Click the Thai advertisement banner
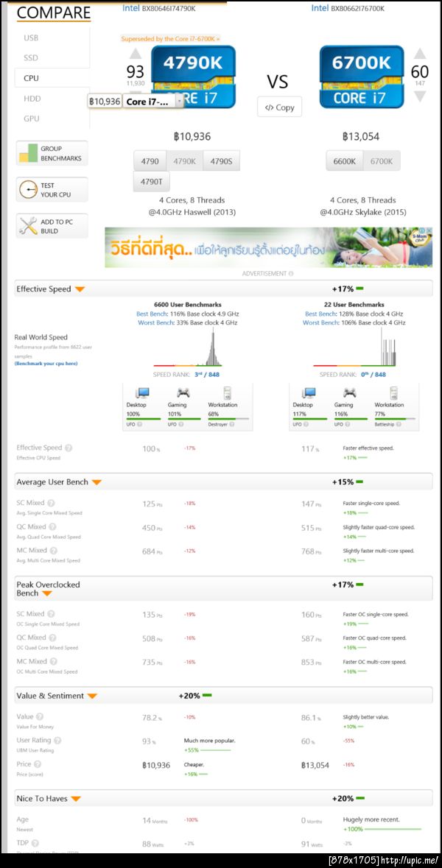The image size is (442, 868). (x=269, y=247)
